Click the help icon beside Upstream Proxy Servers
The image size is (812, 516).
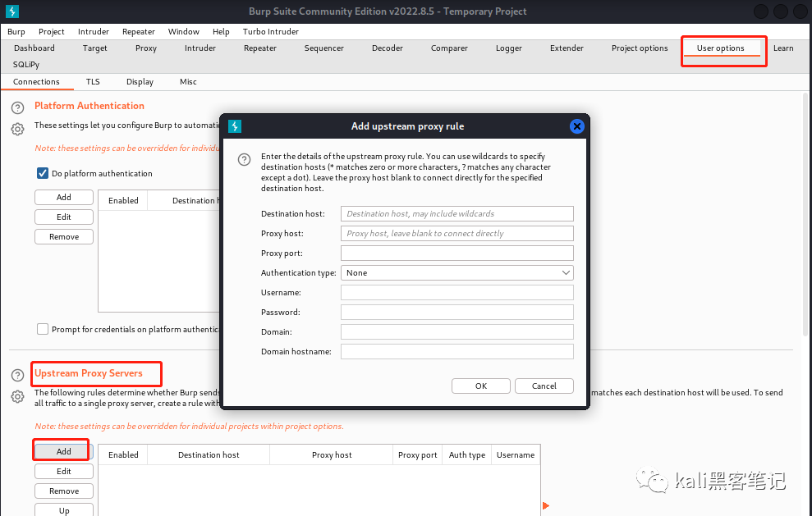[x=17, y=375]
